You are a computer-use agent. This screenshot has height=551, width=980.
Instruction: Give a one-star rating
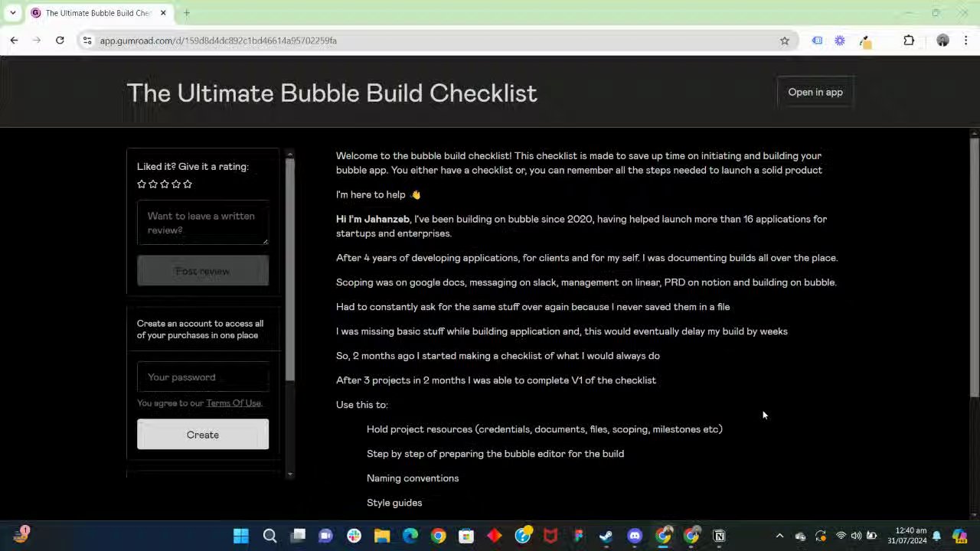pyautogui.click(x=142, y=184)
